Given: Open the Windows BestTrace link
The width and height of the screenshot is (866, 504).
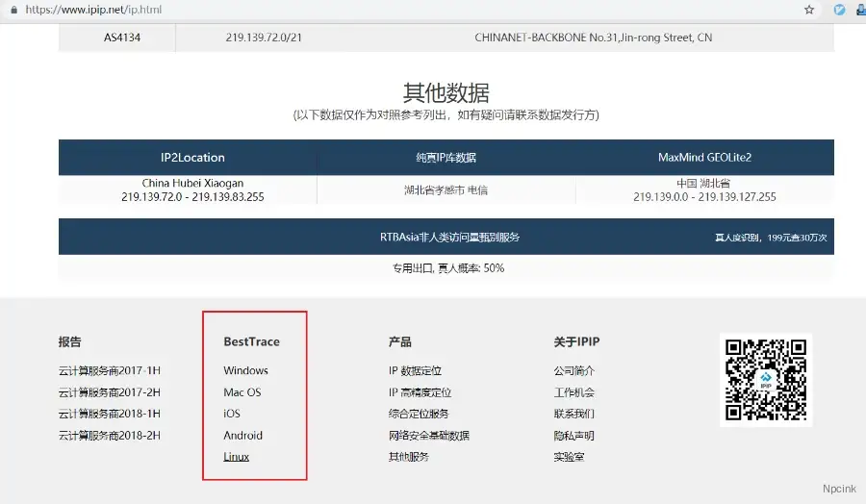Looking at the screenshot, I should click(245, 370).
